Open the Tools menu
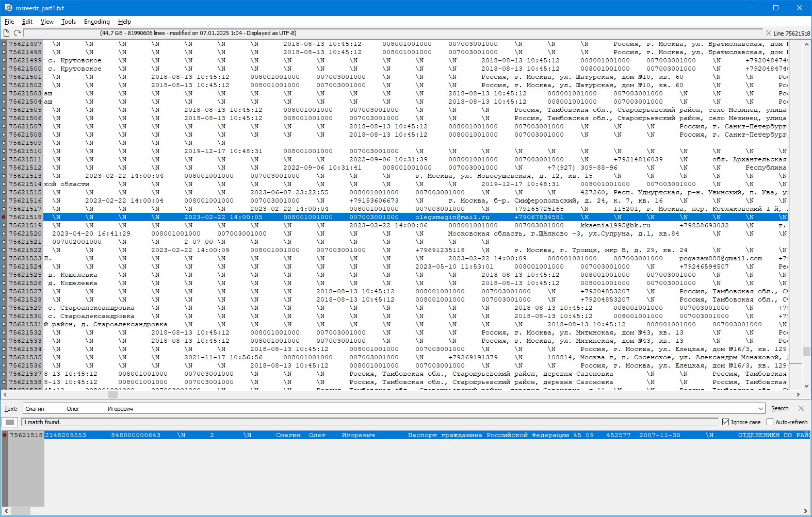Screen dimensions: 812x517 68,22
